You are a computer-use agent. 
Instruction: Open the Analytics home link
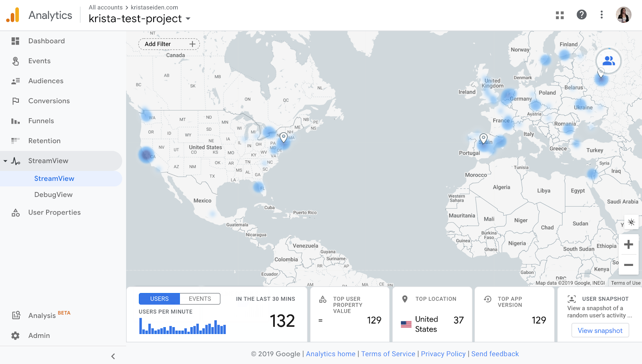tap(331, 354)
